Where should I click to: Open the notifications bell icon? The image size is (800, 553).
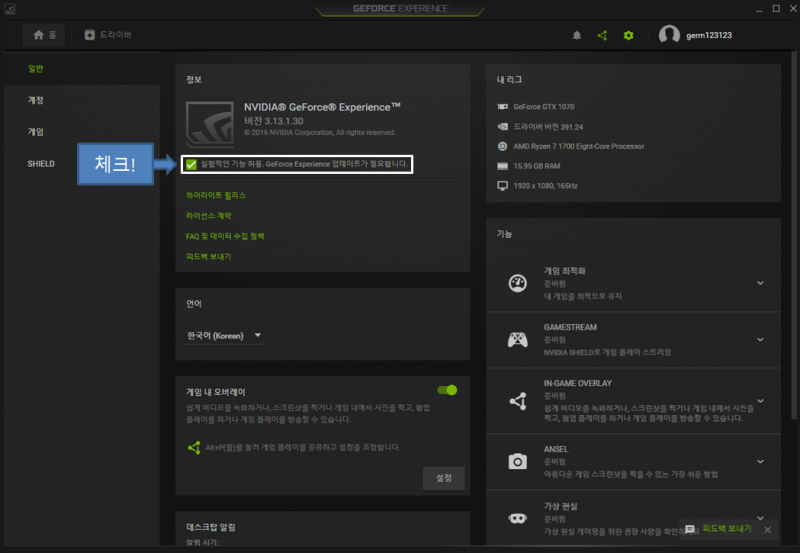(577, 35)
